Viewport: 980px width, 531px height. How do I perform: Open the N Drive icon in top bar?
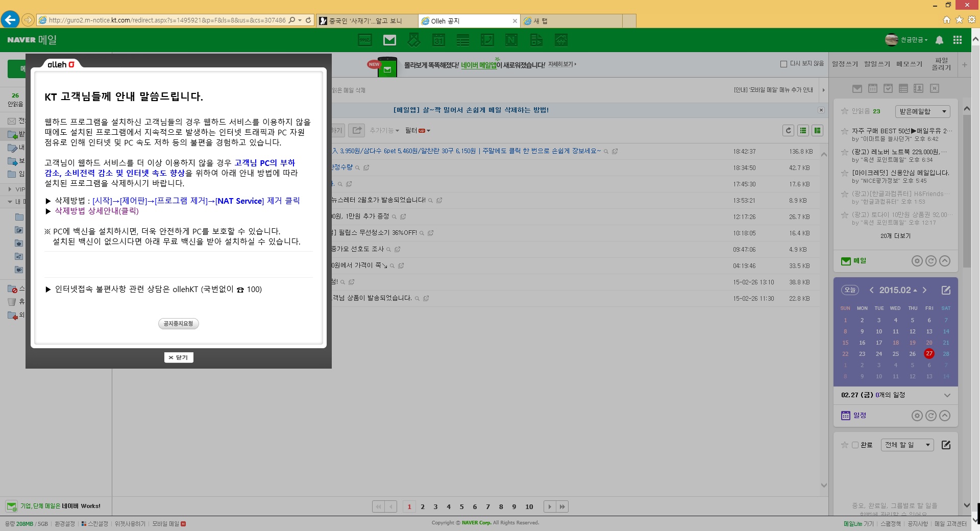point(511,40)
